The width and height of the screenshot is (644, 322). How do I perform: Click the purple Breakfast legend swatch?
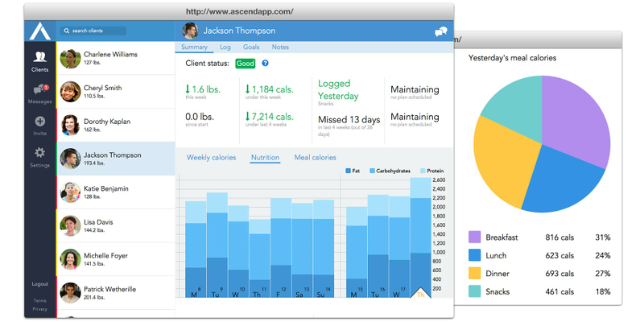475,237
